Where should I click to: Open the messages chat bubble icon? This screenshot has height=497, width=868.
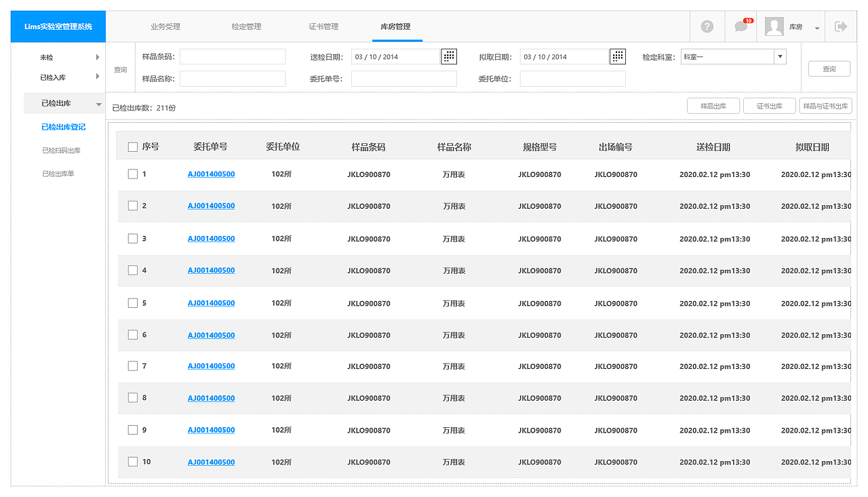click(x=741, y=27)
